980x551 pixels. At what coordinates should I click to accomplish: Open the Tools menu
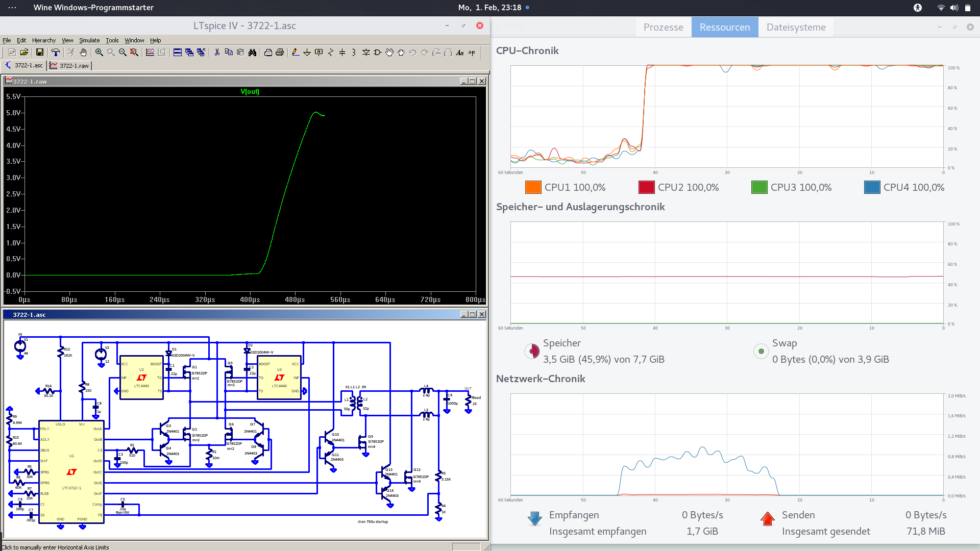(x=112, y=40)
